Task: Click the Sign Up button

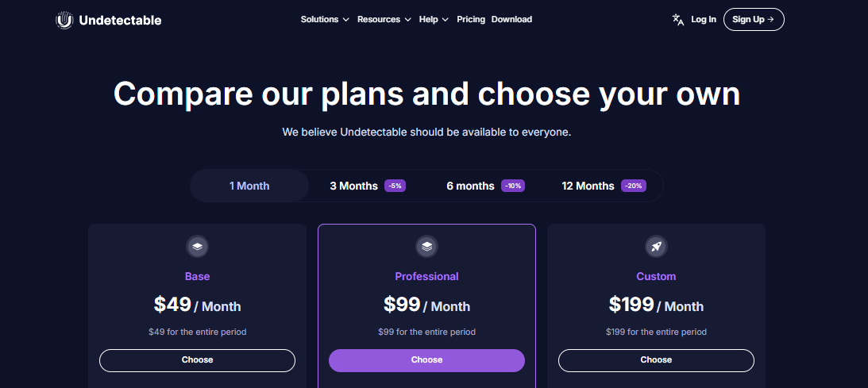Action: click(754, 19)
